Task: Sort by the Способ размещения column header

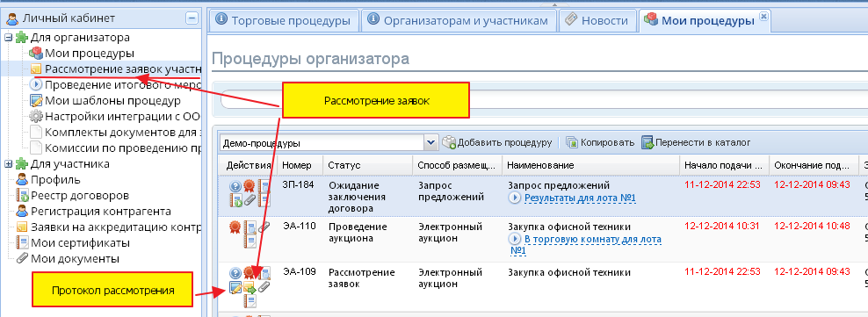Action: (x=457, y=165)
